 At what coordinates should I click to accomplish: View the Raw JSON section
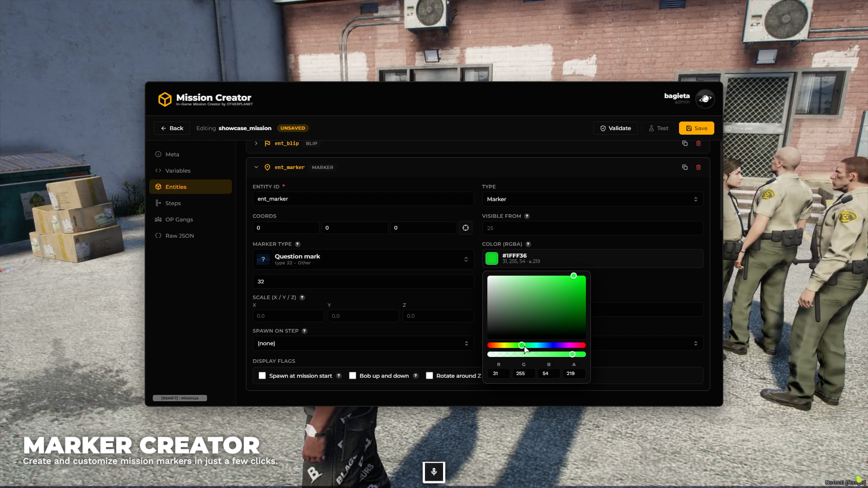pos(190,235)
